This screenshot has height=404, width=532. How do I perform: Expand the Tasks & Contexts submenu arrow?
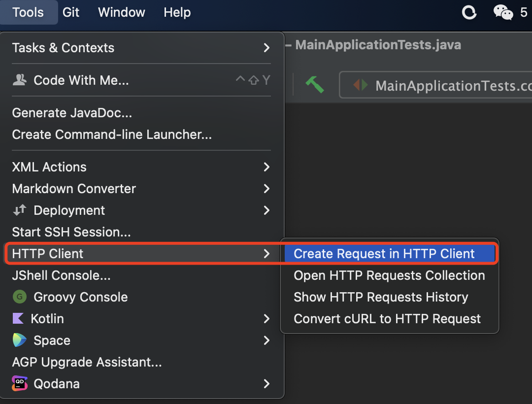point(266,48)
